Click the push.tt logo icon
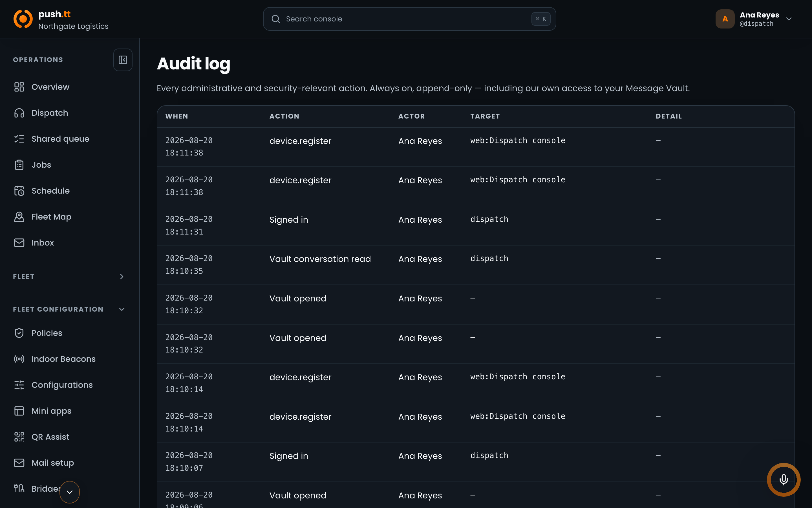812x508 pixels. [23, 19]
